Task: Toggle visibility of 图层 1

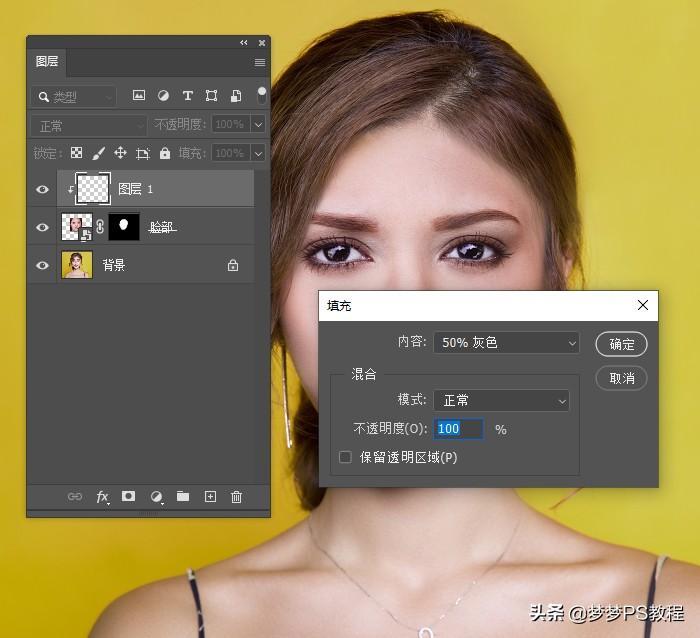Action: pyautogui.click(x=42, y=189)
